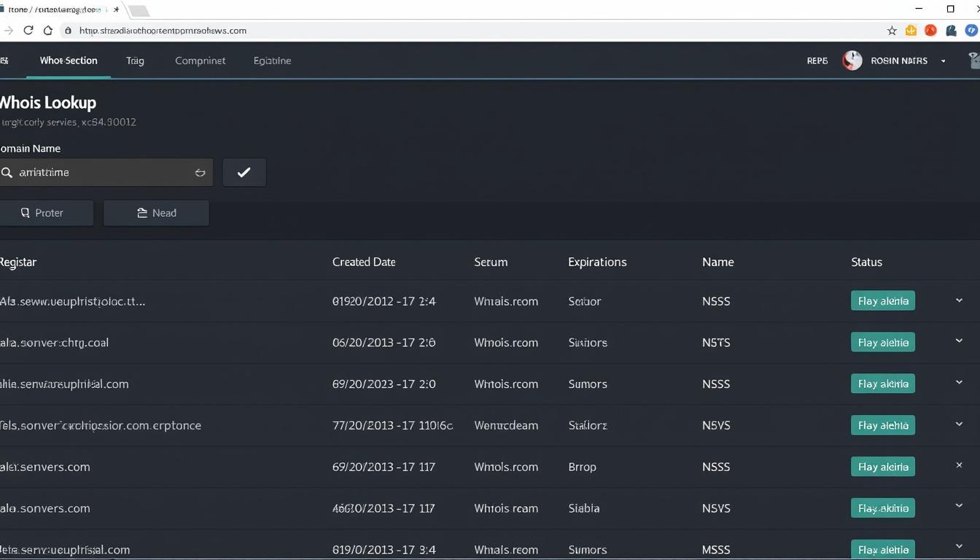Open the Compninet tab
Image resolution: width=980 pixels, height=560 pixels.
(x=200, y=61)
